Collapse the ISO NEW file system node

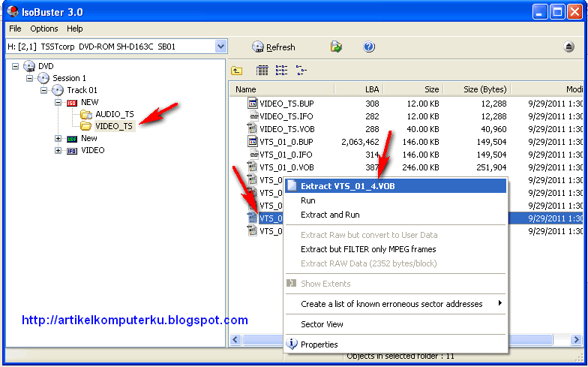pyautogui.click(x=58, y=102)
